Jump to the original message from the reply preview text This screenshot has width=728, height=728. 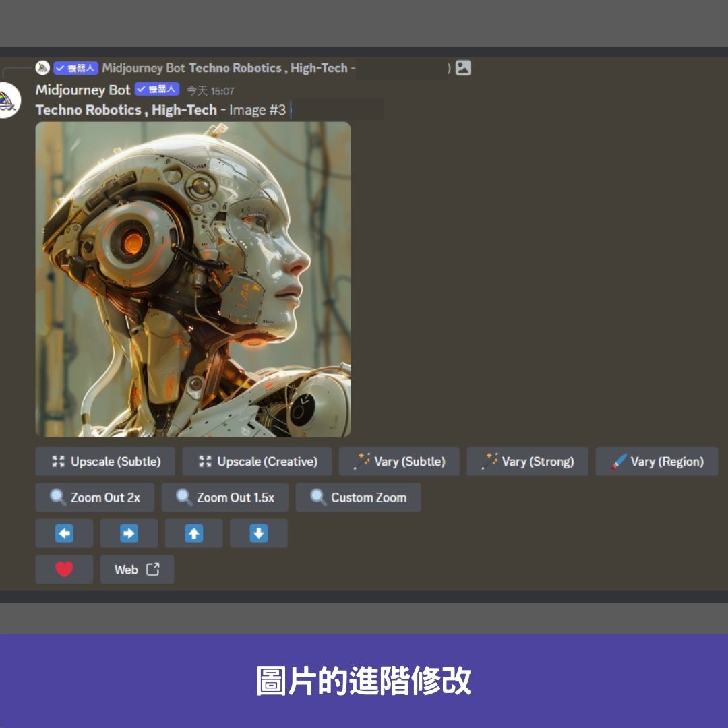[x=268, y=68]
